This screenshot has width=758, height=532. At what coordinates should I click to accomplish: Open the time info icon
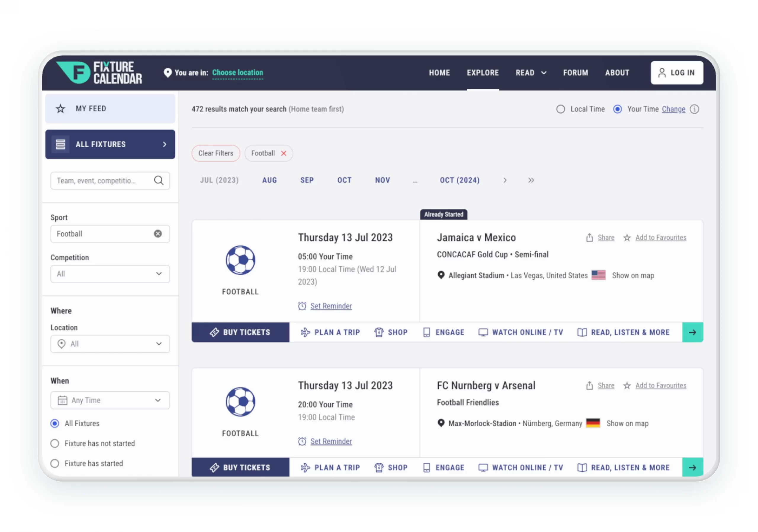pos(695,109)
